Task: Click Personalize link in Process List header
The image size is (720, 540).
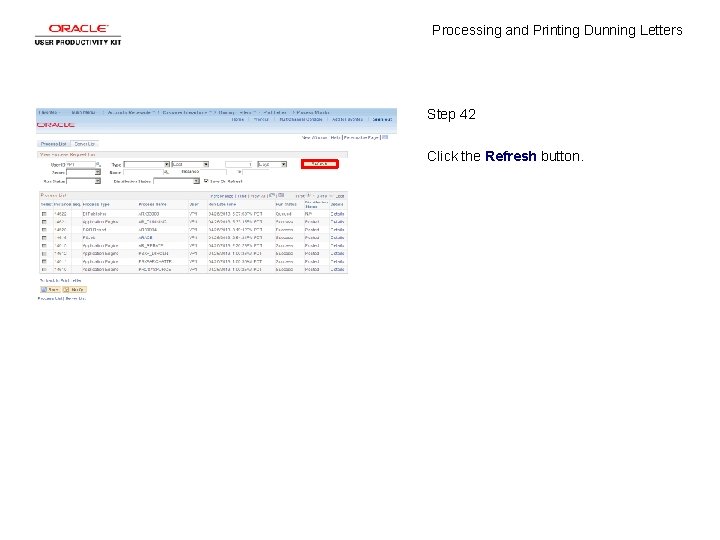Action: (222, 196)
